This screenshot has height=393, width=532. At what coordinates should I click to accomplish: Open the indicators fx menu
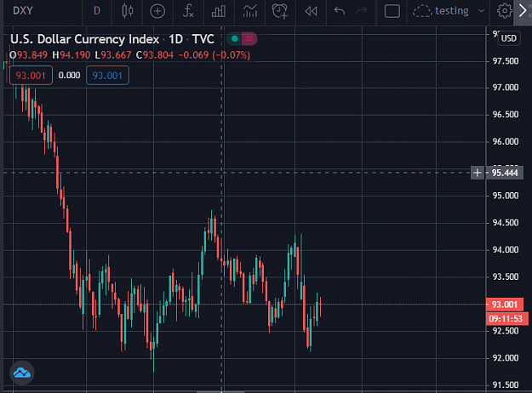[x=187, y=11]
